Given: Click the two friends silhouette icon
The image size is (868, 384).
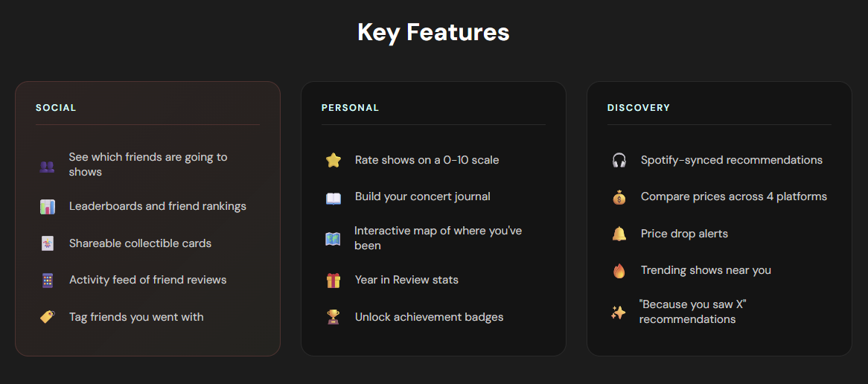Looking at the screenshot, I should coord(47,165).
